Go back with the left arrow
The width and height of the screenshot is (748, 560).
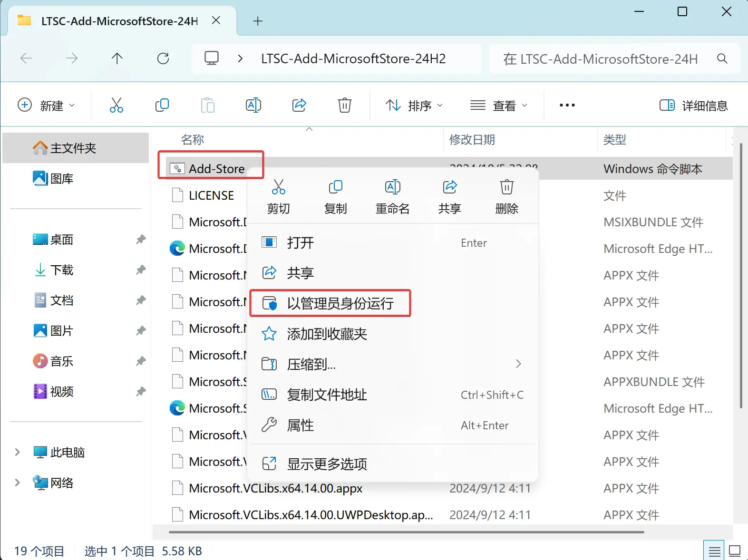coord(26,58)
